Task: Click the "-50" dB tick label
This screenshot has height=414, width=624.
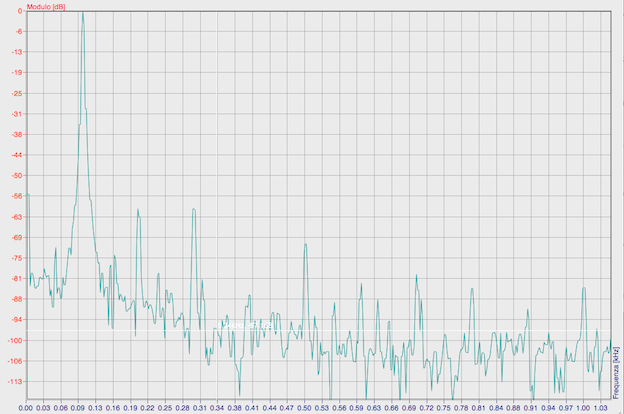Action: (x=18, y=176)
